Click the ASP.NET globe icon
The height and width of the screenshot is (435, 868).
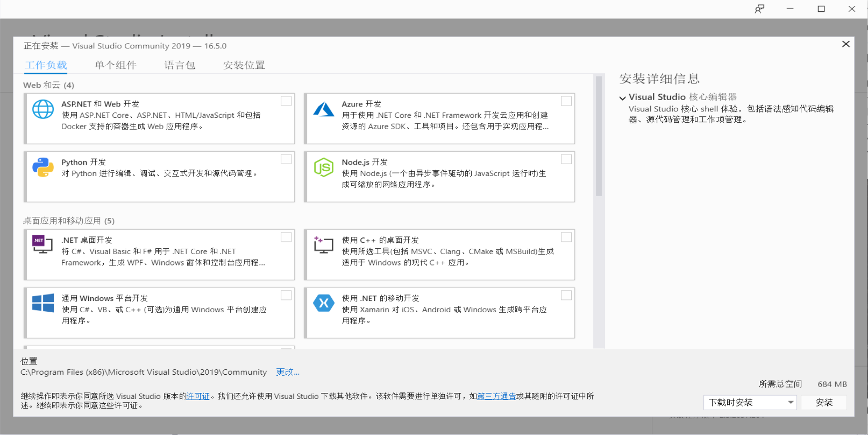coord(43,109)
